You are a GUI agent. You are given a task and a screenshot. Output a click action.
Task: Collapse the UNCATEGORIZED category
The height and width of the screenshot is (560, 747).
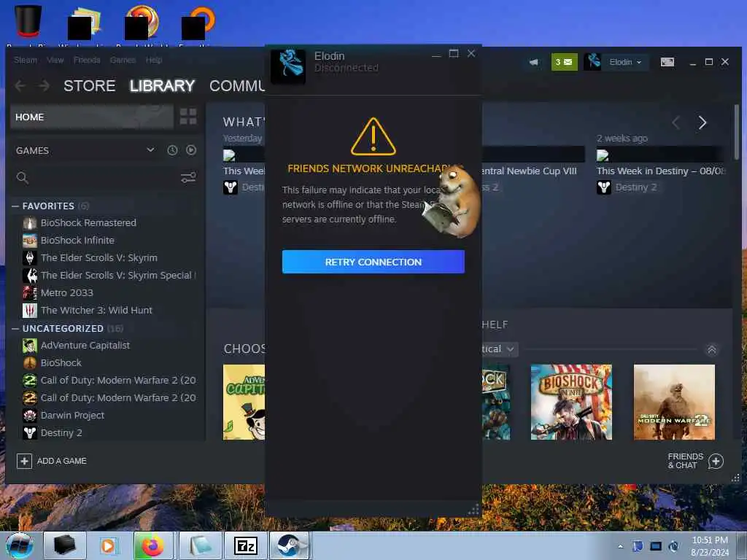pos(15,329)
